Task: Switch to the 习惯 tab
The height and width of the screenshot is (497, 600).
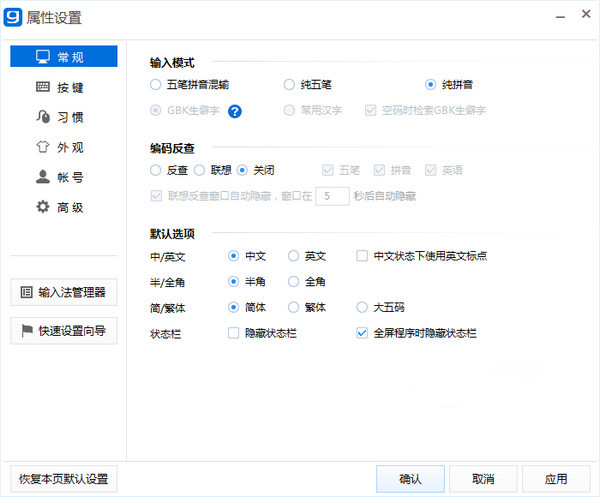Action: [64, 117]
